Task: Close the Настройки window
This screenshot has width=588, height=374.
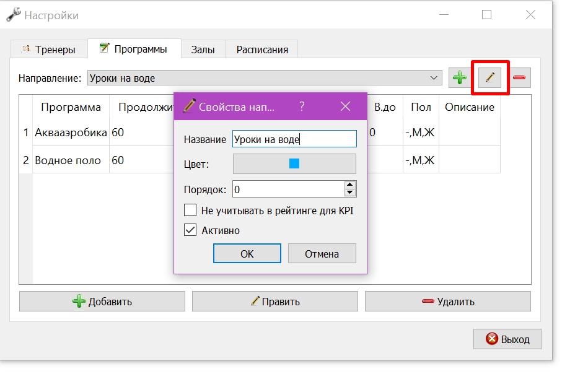Action: click(x=530, y=15)
